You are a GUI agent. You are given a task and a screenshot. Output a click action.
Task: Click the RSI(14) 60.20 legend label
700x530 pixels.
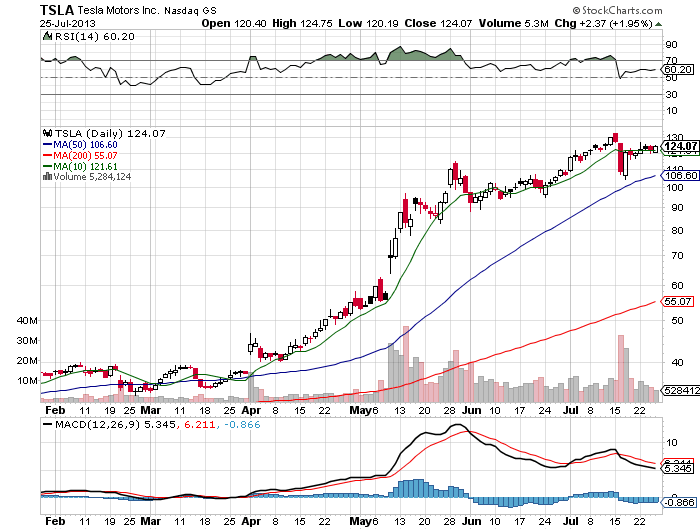tap(95, 37)
